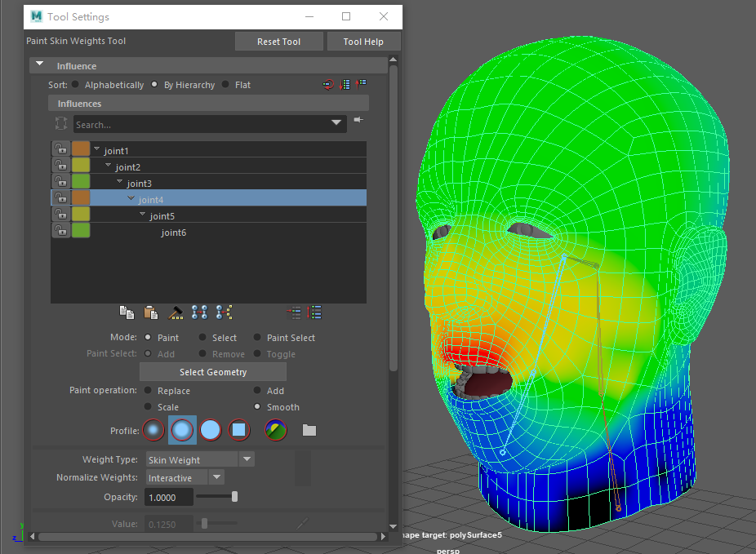Click the copy weights icon below influences list
Viewport: 756px width, 554px height.
(127, 312)
